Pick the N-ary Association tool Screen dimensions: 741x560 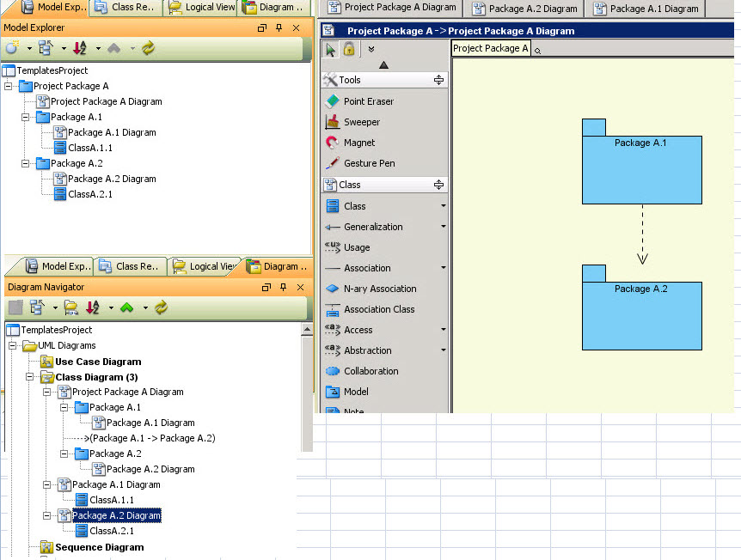(380, 289)
